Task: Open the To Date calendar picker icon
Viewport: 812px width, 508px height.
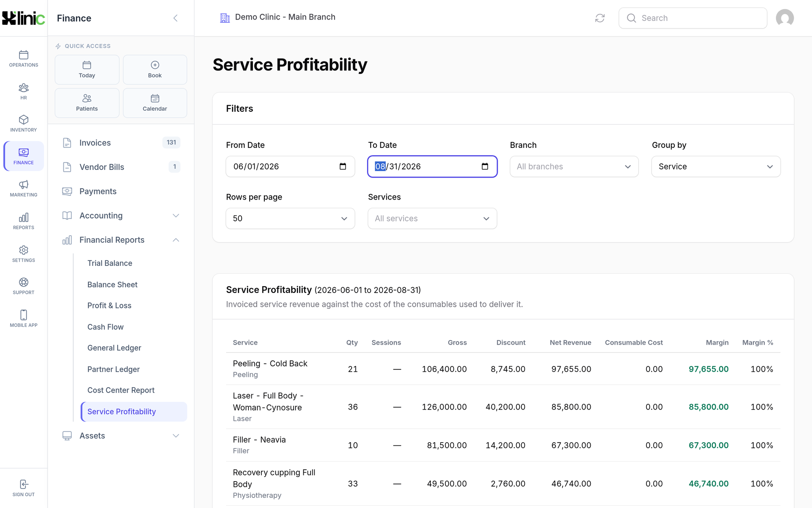Action: pos(485,166)
